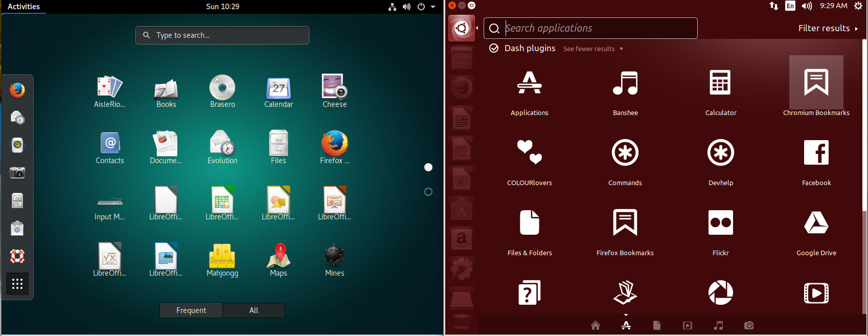The width and height of the screenshot is (868, 336).
Task: Open the Software shopping bag dock icon
Action: 17,228
